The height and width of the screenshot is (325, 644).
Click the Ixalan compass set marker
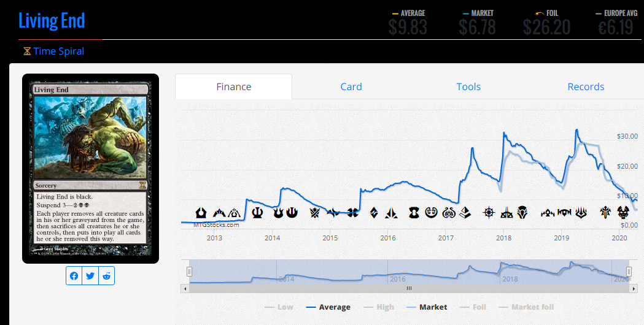pyautogui.click(x=489, y=213)
